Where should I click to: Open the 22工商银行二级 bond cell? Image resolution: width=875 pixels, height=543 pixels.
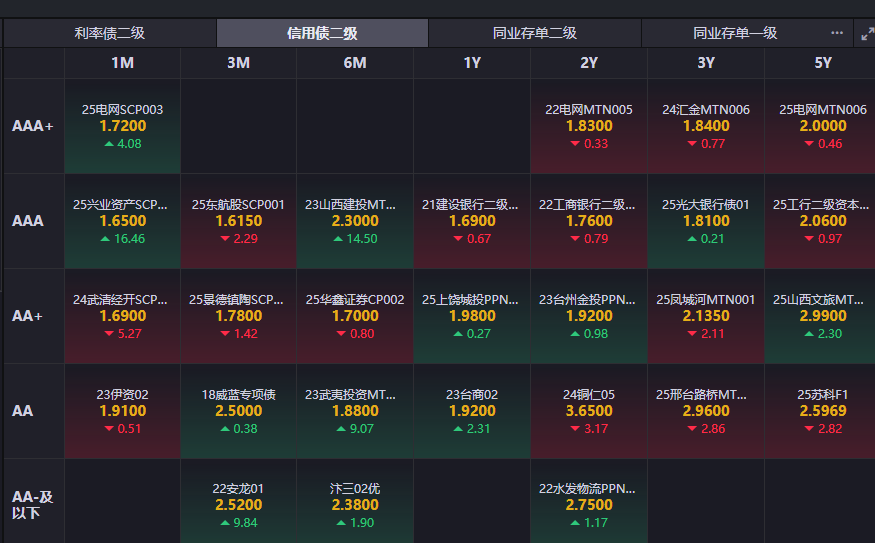589,221
